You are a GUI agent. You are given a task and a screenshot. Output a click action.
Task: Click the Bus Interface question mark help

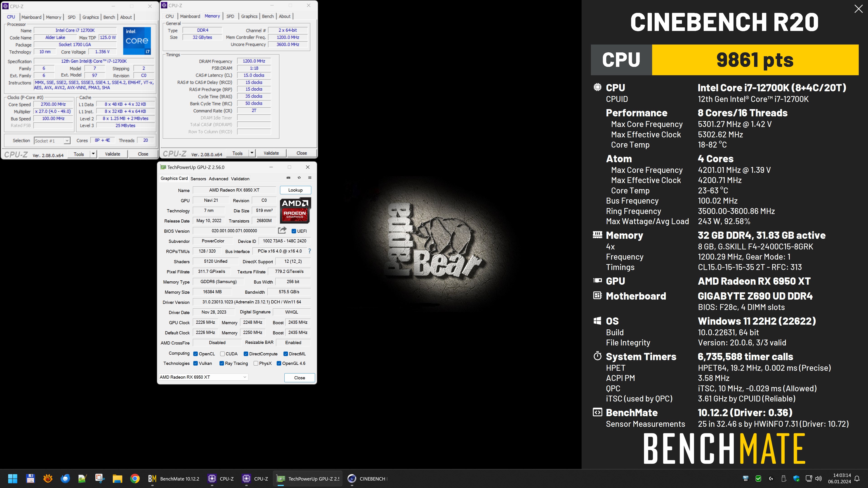pos(309,251)
